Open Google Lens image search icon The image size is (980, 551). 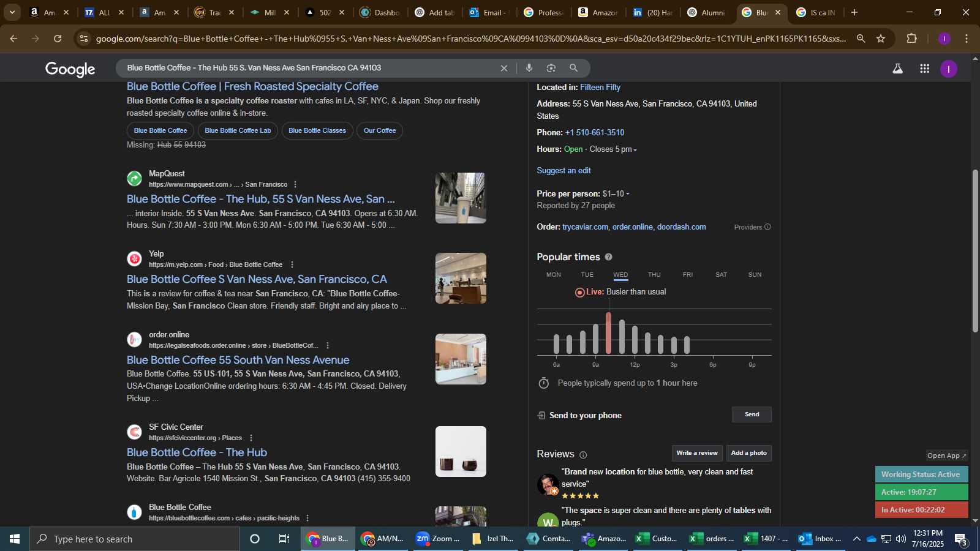pyautogui.click(x=551, y=68)
